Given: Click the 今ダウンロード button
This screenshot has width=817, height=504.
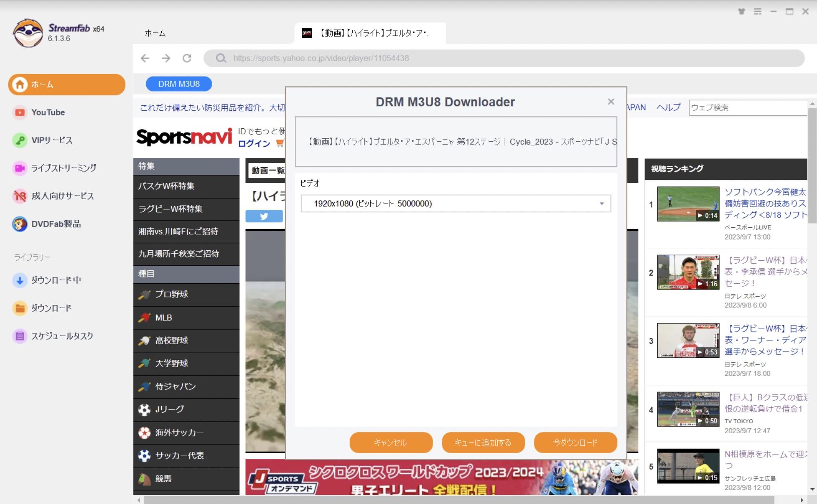Looking at the screenshot, I should point(575,442).
